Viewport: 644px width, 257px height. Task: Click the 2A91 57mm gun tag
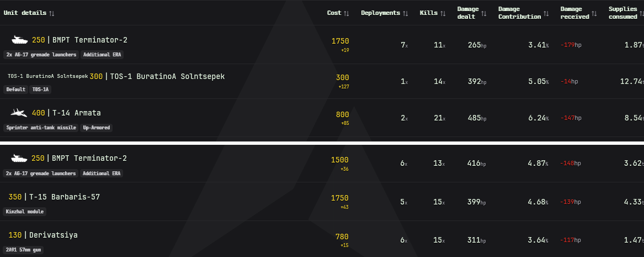pyautogui.click(x=23, y=250)
